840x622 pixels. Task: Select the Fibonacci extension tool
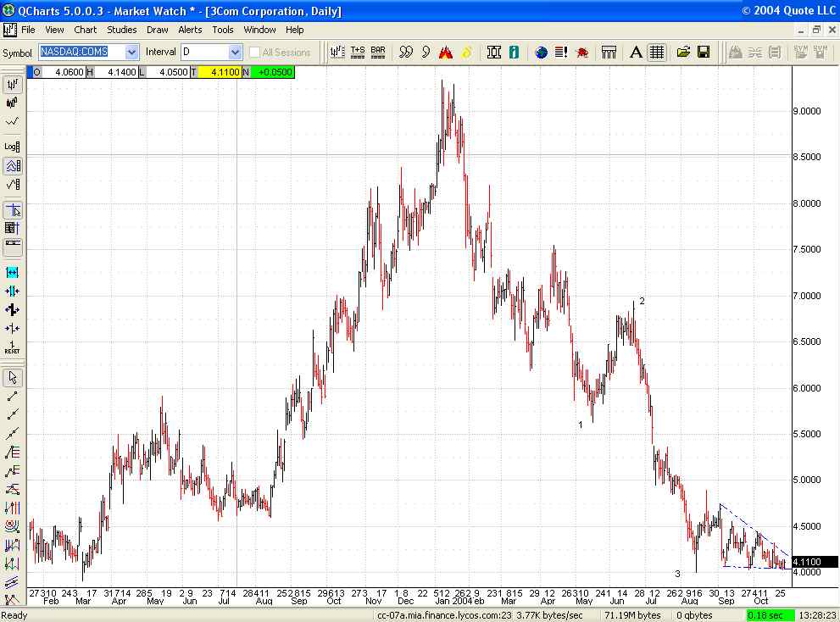(x=12, y=471)
